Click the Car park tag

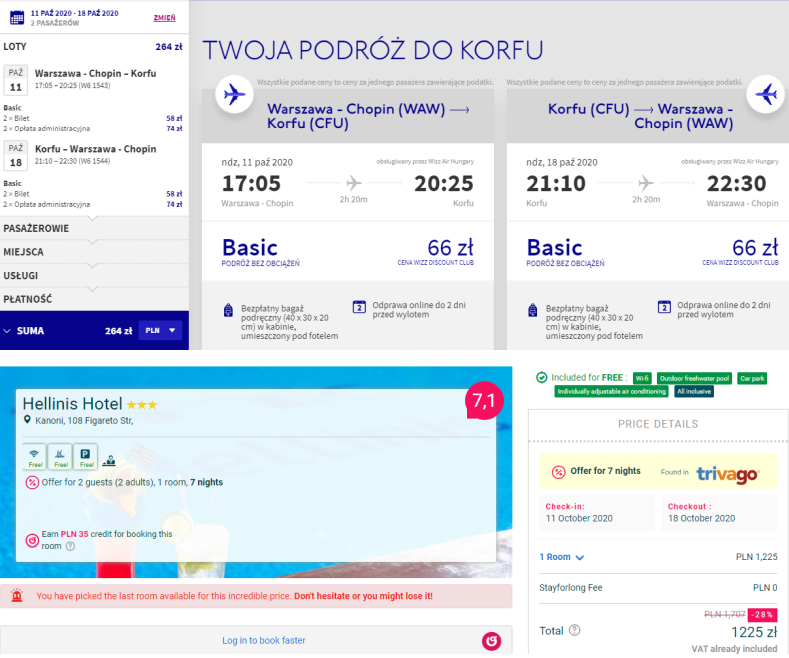[752, 378]
